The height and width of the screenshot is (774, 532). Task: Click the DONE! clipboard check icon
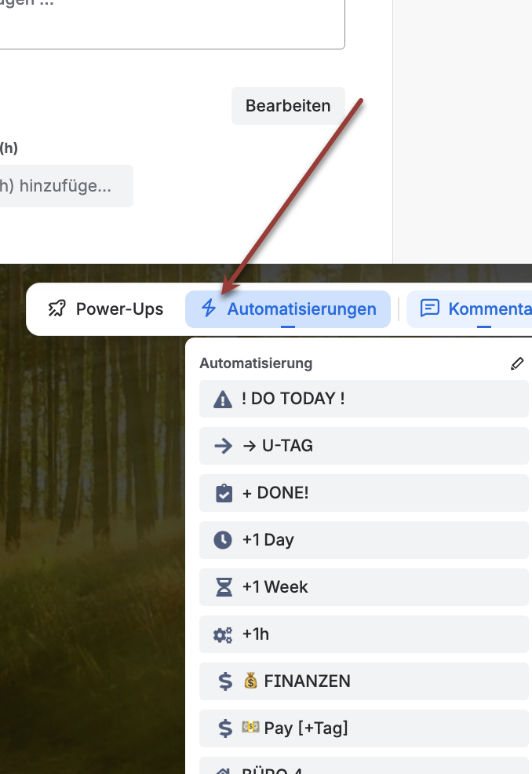coord(224,493)
